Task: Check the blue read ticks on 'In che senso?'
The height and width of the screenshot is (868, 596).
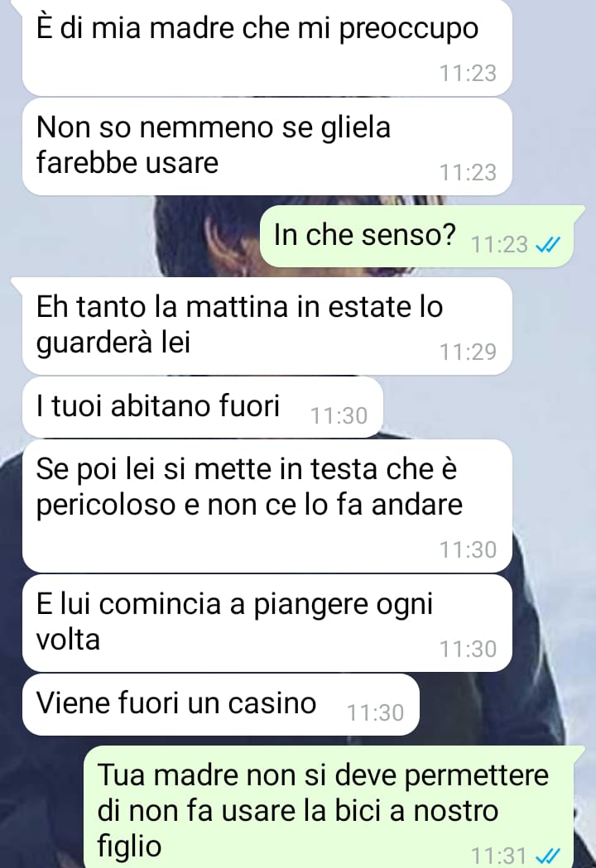Action: (548, 244)
